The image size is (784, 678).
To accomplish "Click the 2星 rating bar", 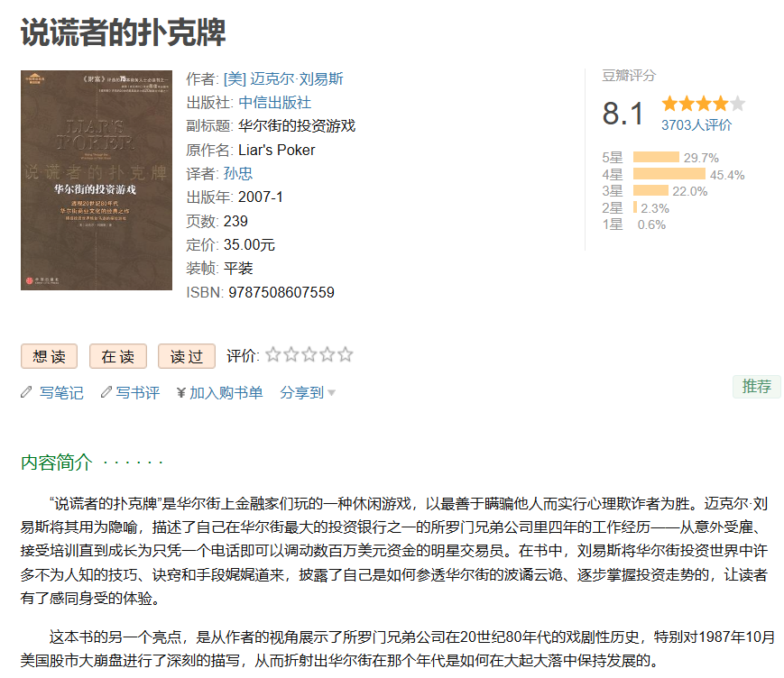I will pos(635,207).
